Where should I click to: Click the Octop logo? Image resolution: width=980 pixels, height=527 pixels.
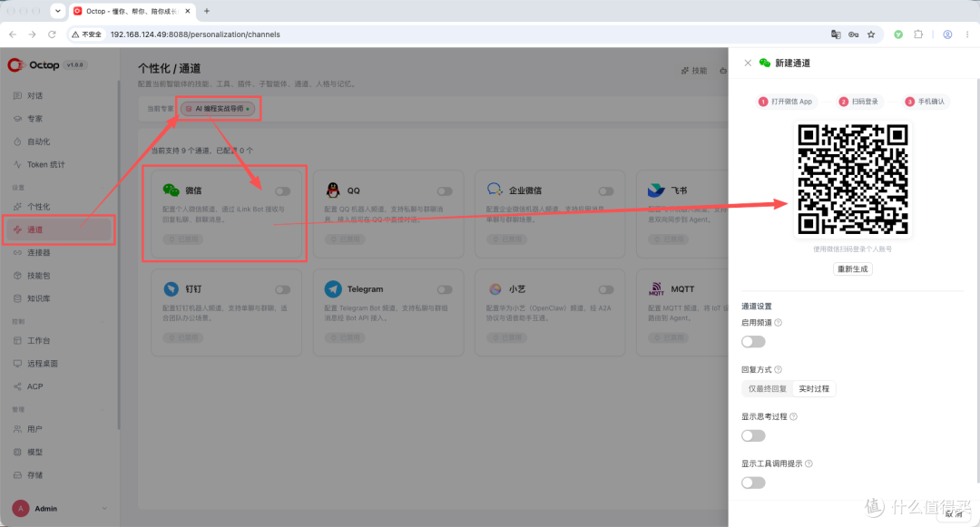coord(34,65)
